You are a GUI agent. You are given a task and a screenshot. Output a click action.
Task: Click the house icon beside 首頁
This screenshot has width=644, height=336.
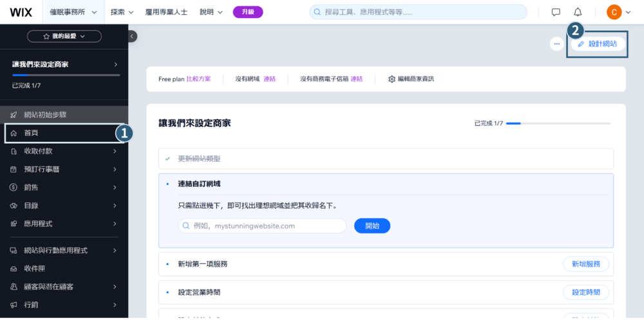point(14,133)
